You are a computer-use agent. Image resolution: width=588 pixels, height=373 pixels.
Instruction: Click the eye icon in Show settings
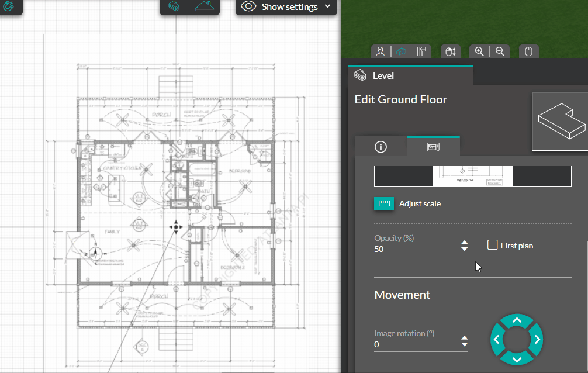click(x=248, y=6)
